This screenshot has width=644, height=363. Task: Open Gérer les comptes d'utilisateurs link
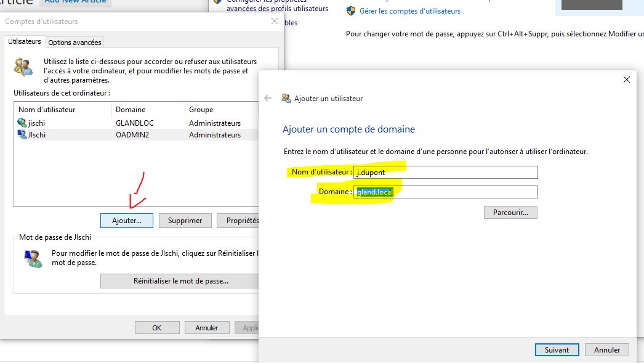(x=410, y=11)
